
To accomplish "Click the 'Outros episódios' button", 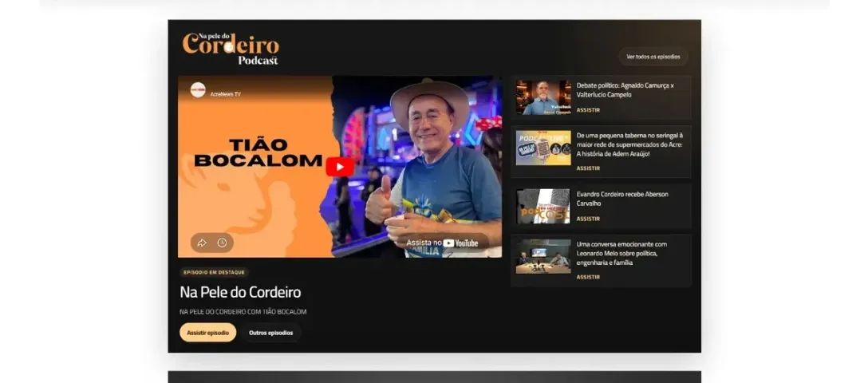I will coord(270,333).
